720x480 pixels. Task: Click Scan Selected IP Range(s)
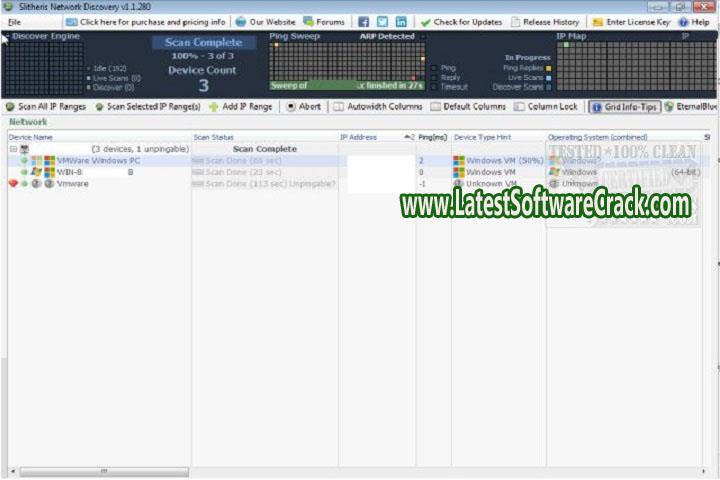coord(147,107)
